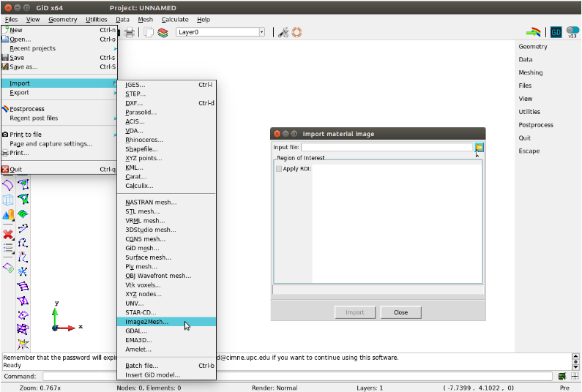Enable the Apply ROI checkbox

pyautogui.click(x=279, y=169)
